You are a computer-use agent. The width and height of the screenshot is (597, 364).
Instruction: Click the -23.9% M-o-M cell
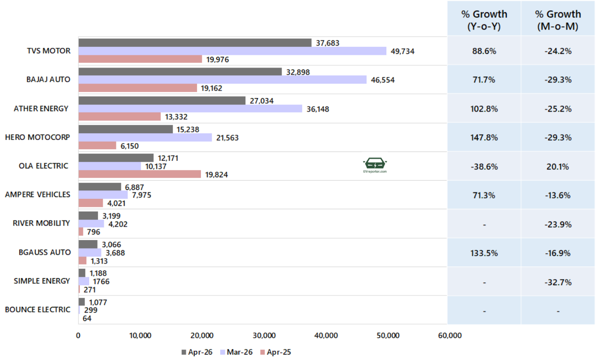(x=558, y=224)
